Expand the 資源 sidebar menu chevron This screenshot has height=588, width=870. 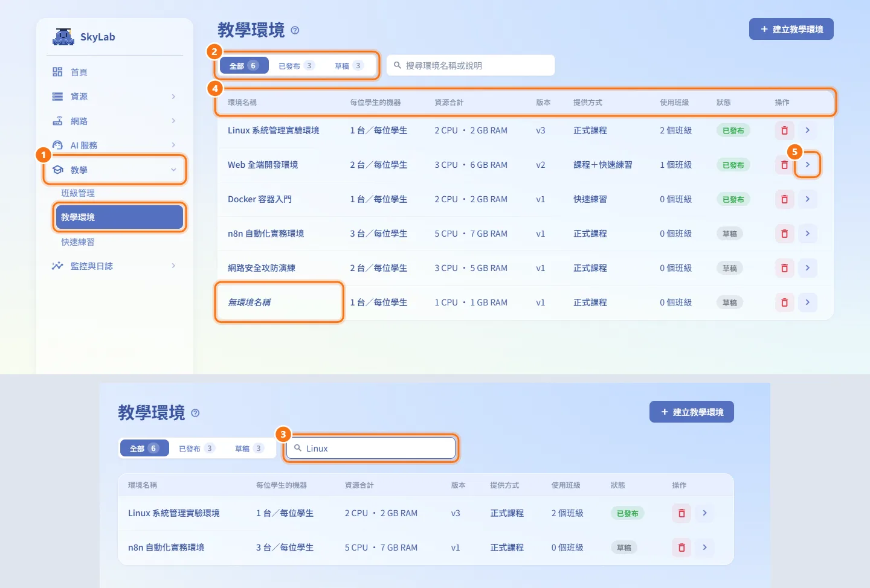173,97
